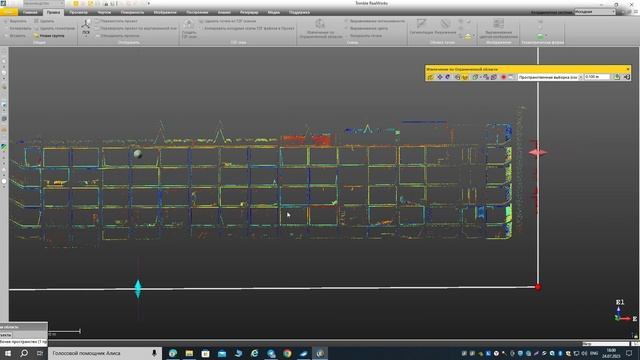Switch to the Построение ribbon tab
This screenshot has width=640, height=360.
(197, 12)
